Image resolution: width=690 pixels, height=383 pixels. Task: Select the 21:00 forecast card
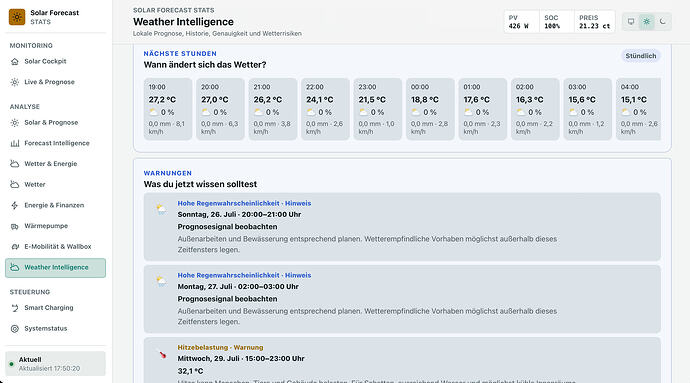point(272,109)
